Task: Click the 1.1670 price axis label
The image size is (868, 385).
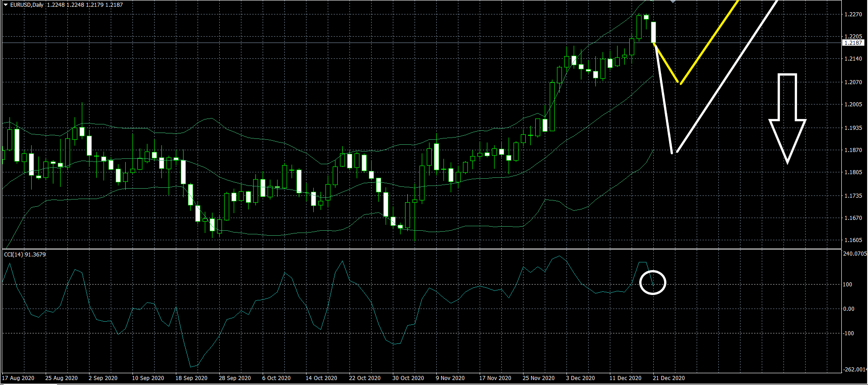Action: 853,218
